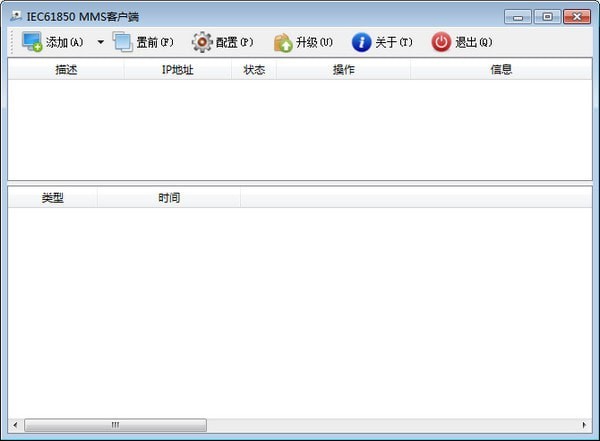
Task: Click the 状态 column header
Action: pos(254,70)
